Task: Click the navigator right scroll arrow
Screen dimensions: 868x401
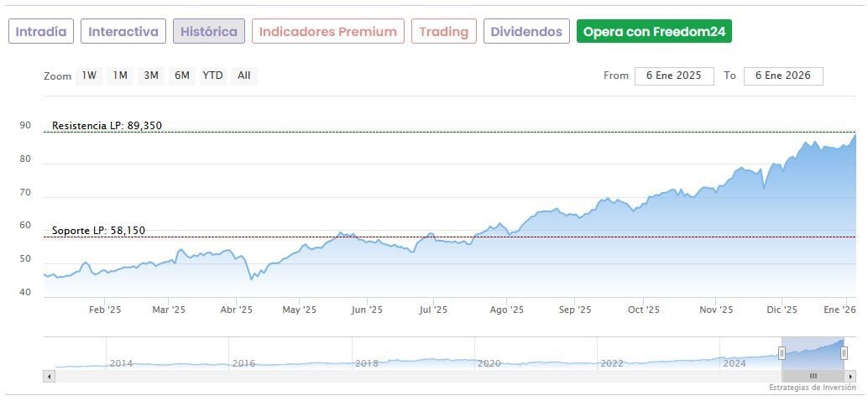Action: tap(850, 376)
